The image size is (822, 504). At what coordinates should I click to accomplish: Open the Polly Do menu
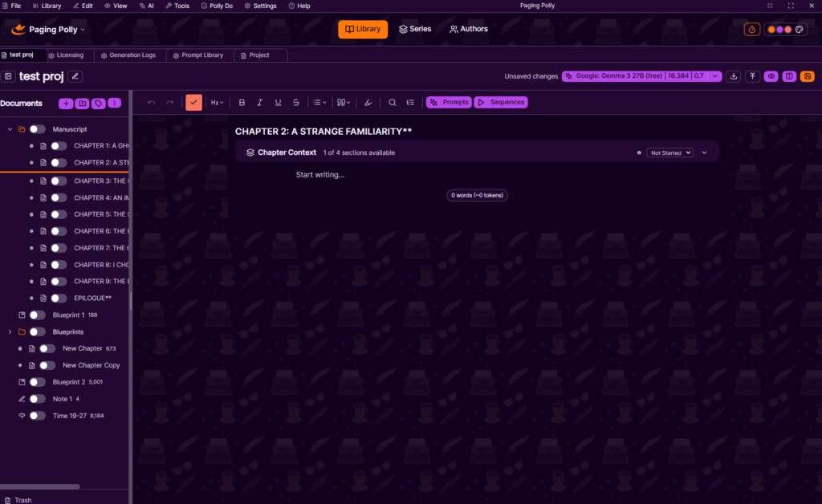click(217, 6)
